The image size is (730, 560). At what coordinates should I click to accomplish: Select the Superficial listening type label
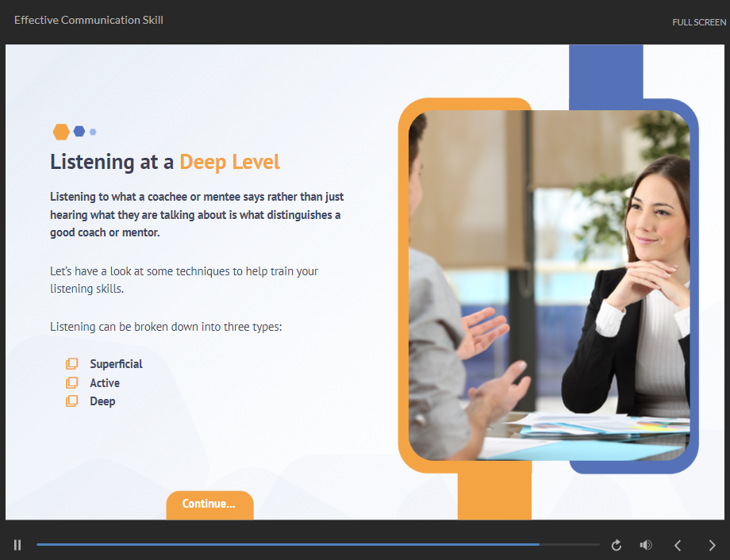pos(116,364)
